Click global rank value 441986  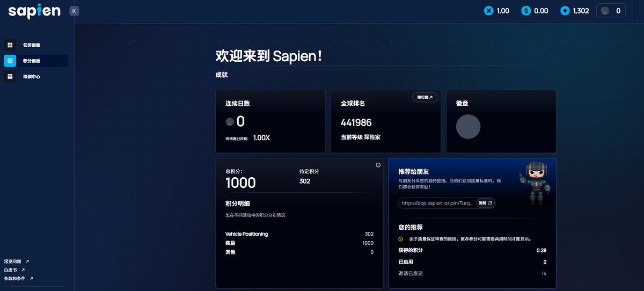pyautogui.click(x=356, y=123)
